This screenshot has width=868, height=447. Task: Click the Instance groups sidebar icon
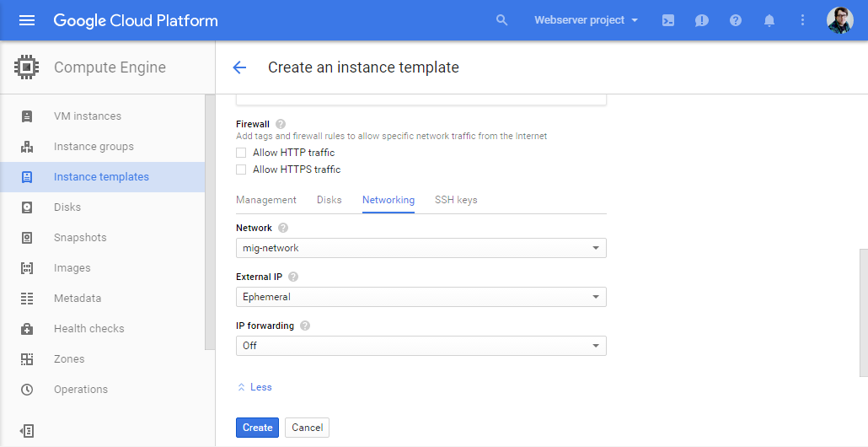click(27, 147)
